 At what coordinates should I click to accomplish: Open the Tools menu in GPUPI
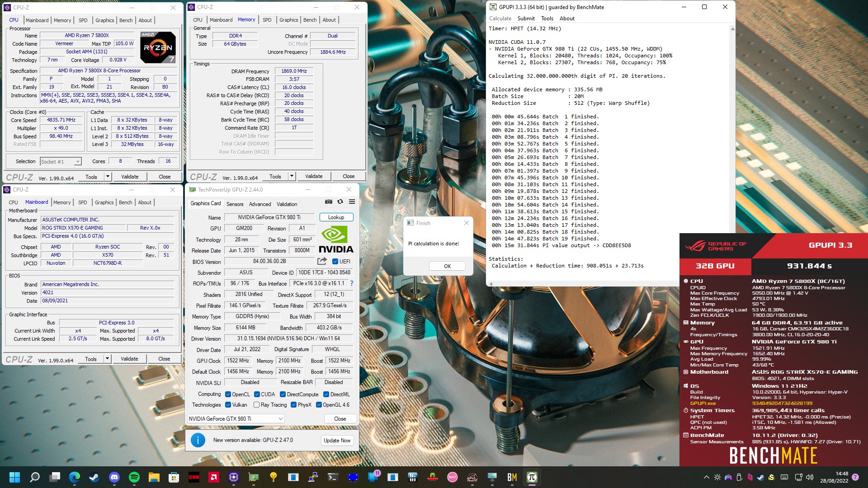tap(547, 19)
